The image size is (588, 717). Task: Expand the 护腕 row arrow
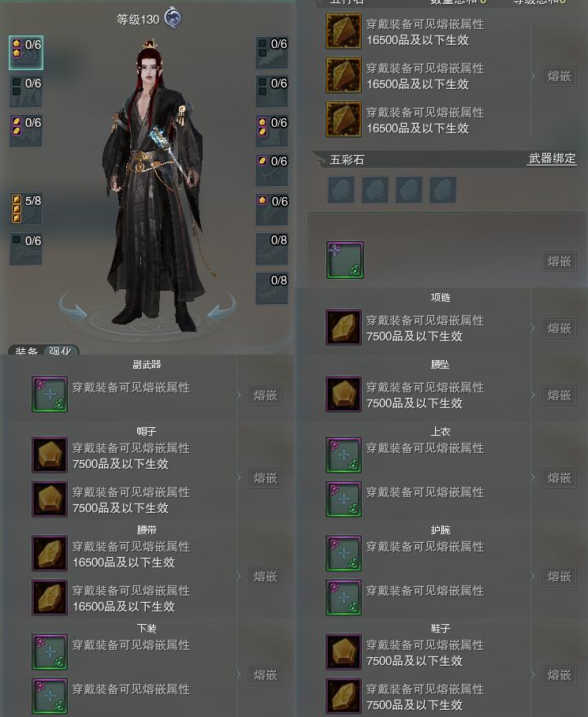(x=533, y=576)
